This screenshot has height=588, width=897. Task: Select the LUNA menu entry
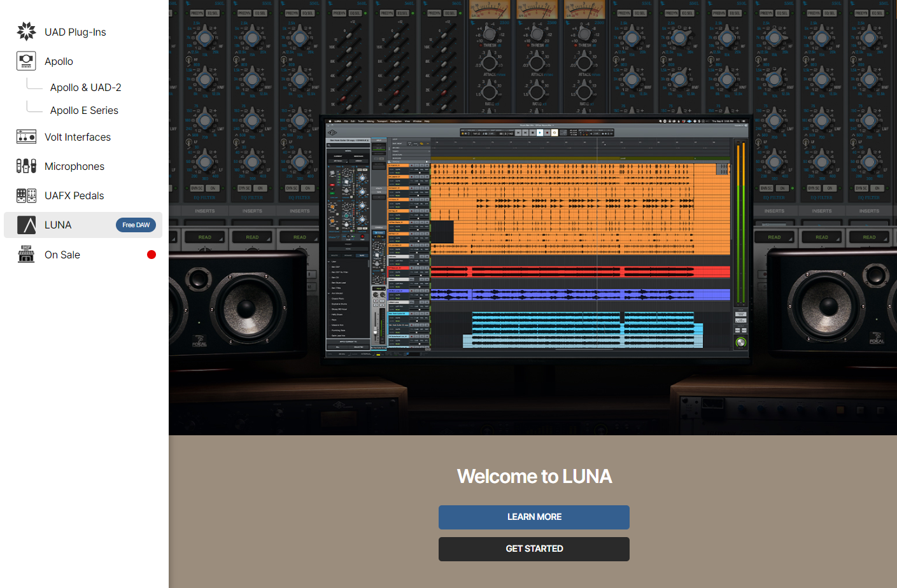coord(83,225)
